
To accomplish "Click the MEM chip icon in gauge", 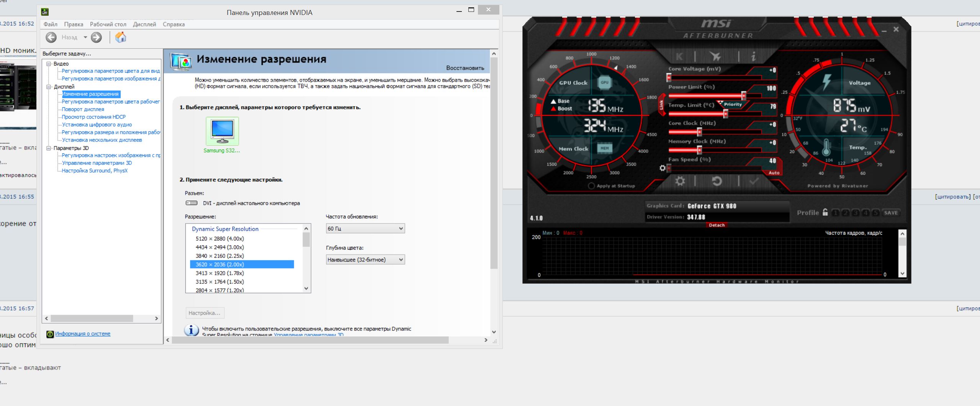I will click(x=604, y=148).
